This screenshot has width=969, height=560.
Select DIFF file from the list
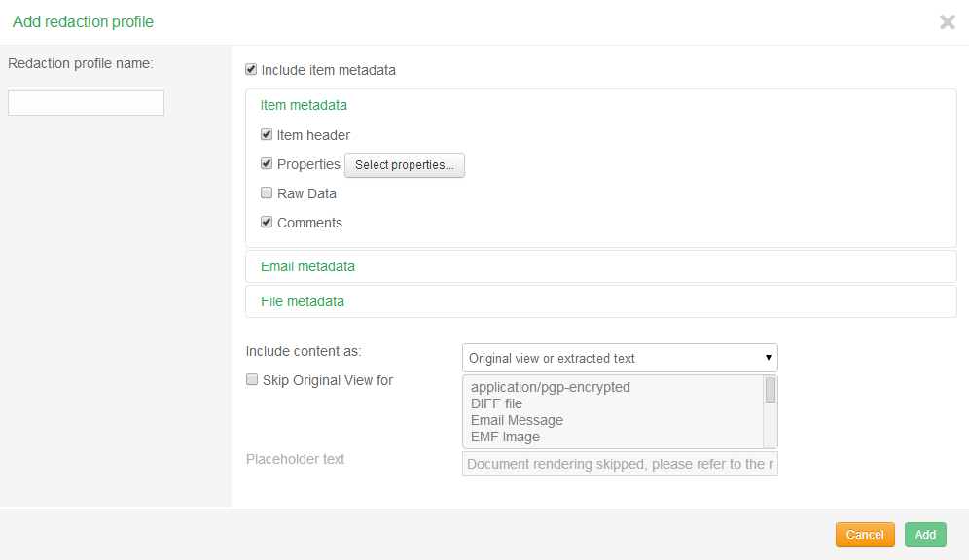click(497, 402)
